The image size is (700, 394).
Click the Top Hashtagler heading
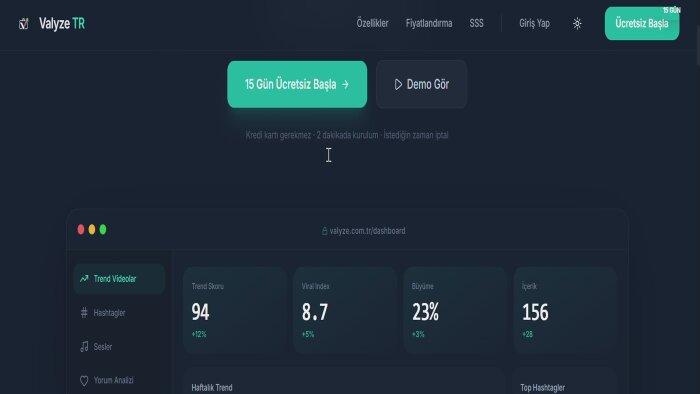542,387
